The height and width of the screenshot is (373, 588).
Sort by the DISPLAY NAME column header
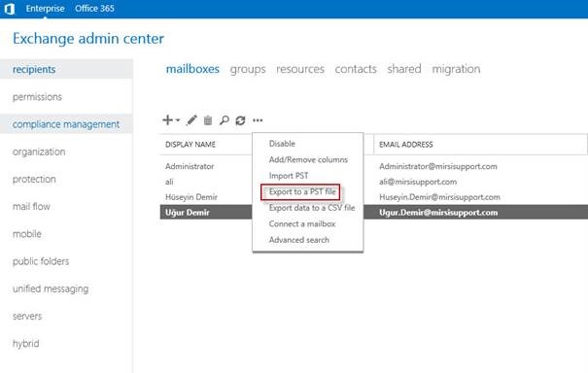point(190,145)
